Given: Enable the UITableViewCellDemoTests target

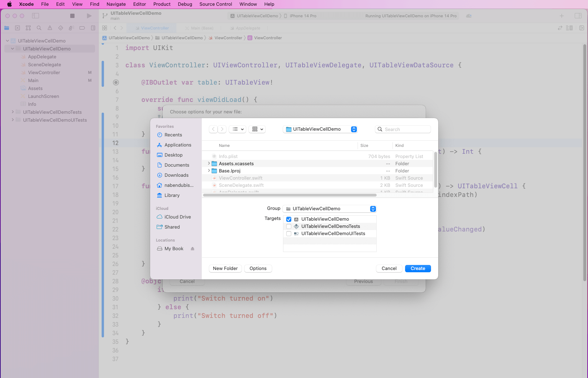Looking at the screenshot, I should click(288, 226).
